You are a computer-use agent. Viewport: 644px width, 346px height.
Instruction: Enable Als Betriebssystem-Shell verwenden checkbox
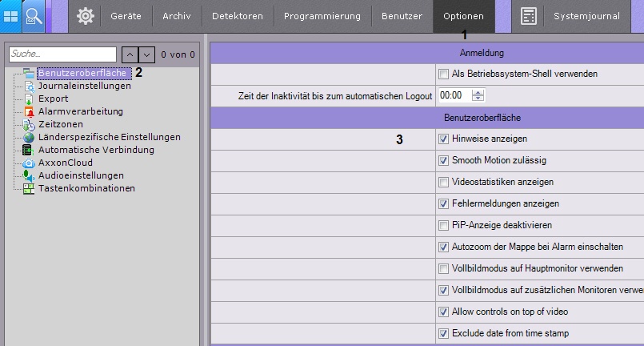point(444,74)
